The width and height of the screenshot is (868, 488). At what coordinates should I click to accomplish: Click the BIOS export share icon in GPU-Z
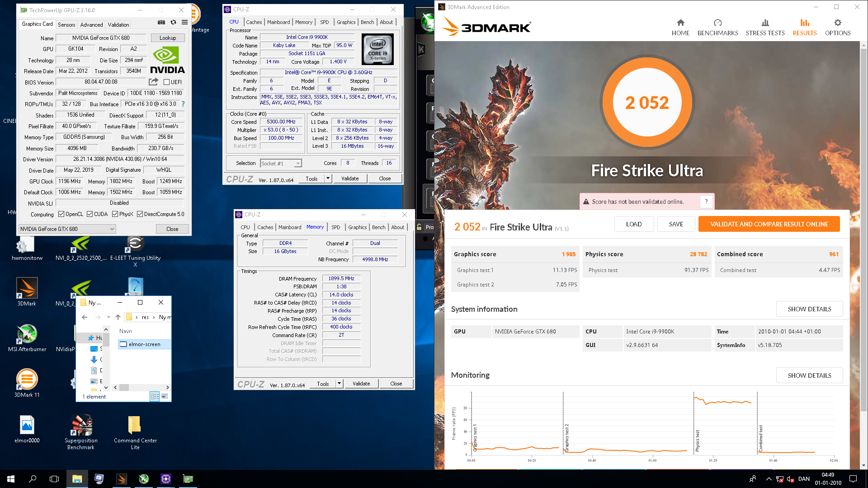(x=154, y=82)
